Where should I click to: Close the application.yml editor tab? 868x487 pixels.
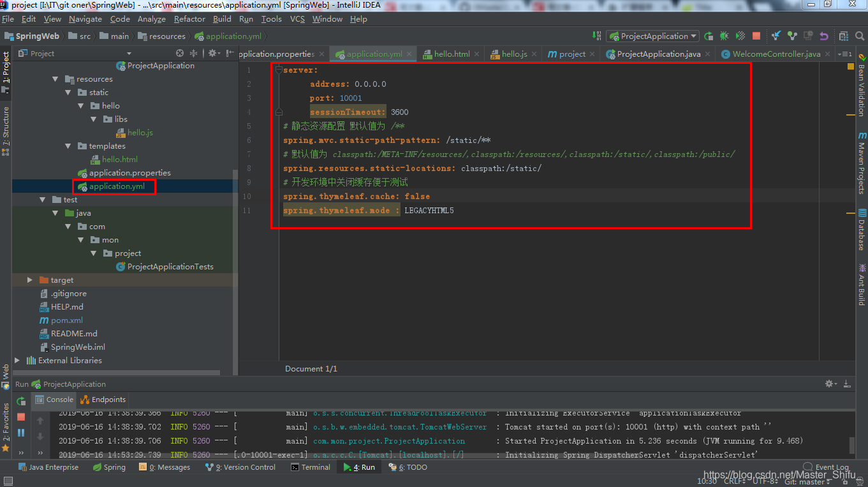click(408, 54)
